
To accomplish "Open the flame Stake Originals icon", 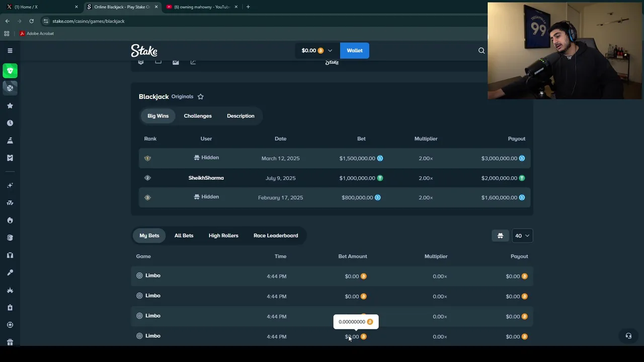I will (x=10, y=220).
